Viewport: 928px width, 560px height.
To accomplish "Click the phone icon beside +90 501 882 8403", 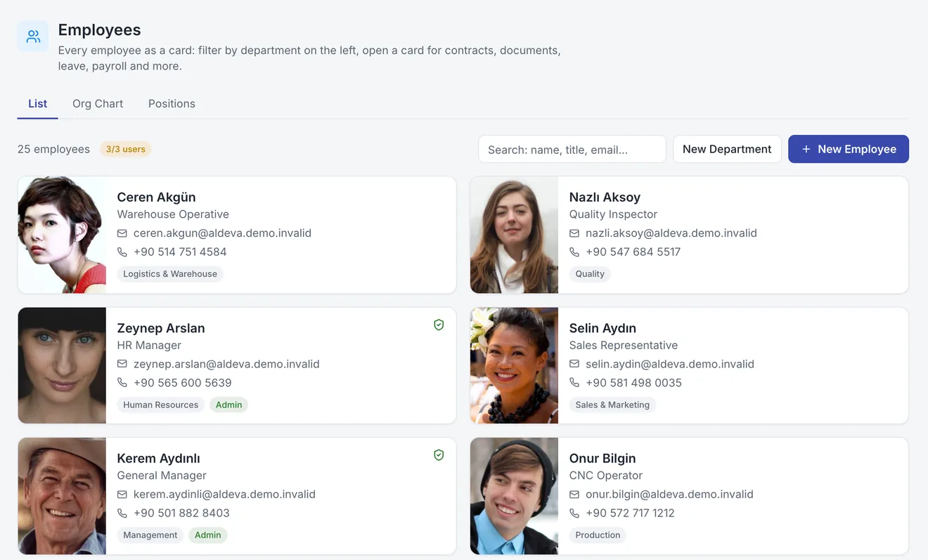I will [122, 513].
